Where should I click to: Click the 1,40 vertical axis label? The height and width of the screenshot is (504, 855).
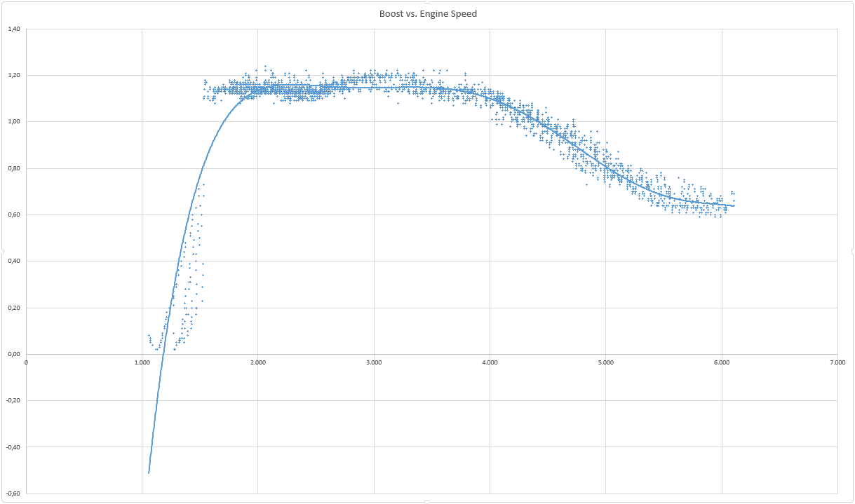coord(13,29)
